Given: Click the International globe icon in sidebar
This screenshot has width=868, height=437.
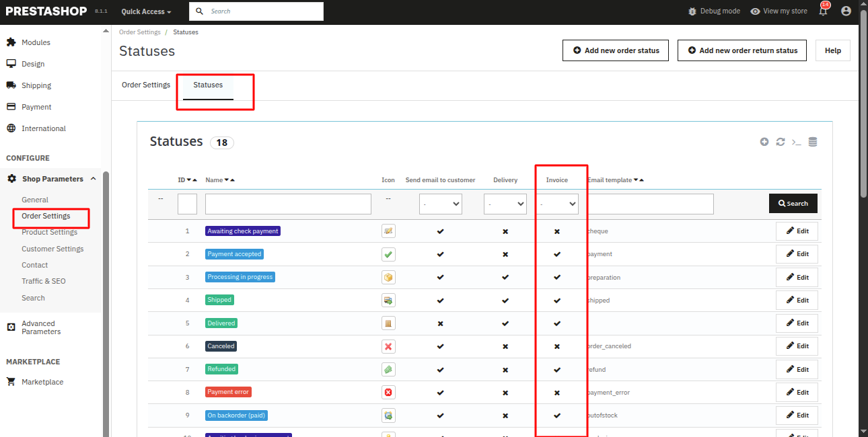Looking at the screenshot, I should (11, 128).
